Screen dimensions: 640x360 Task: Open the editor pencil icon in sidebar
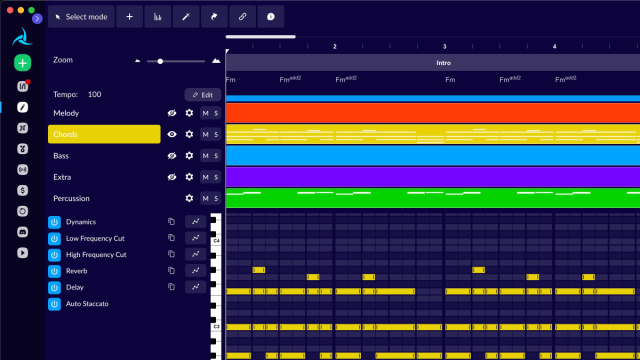[22, 107]
